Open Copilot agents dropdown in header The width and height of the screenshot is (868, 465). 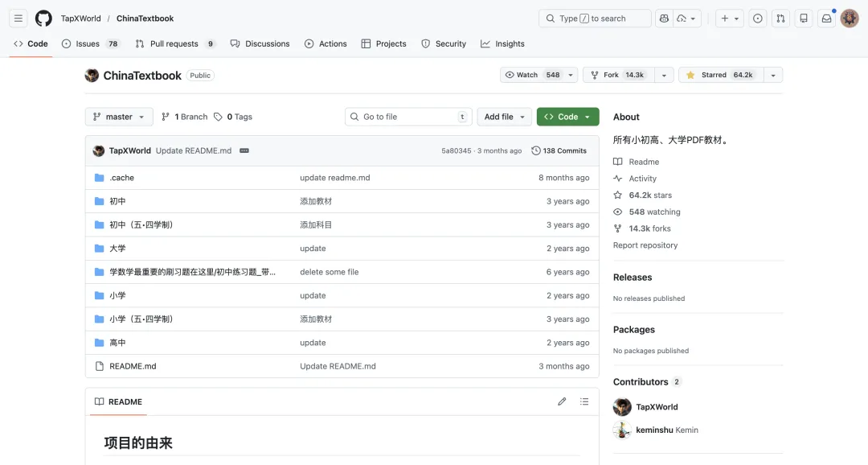coord(687,19)
